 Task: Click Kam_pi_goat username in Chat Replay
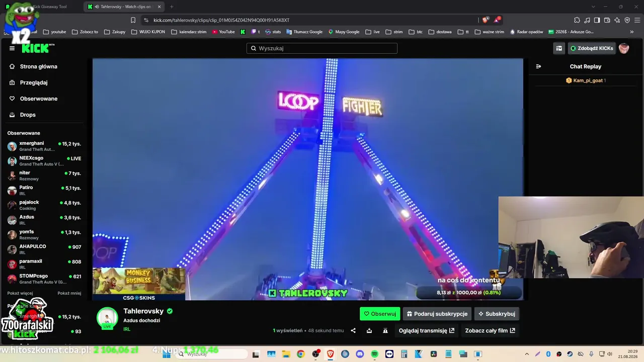pyautogui.click(x=588, y=80)
